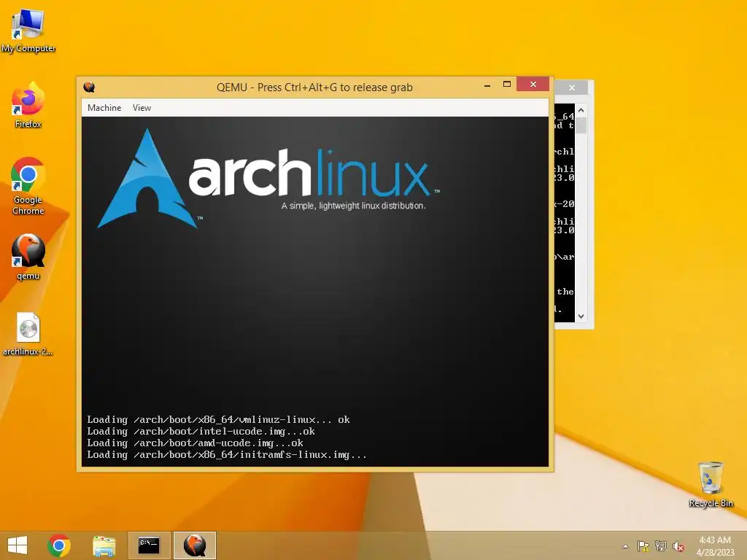Click the muted volume icon in tray
Image resolution: width=747 pixels, height=560 pixels.
click(678, 546)
